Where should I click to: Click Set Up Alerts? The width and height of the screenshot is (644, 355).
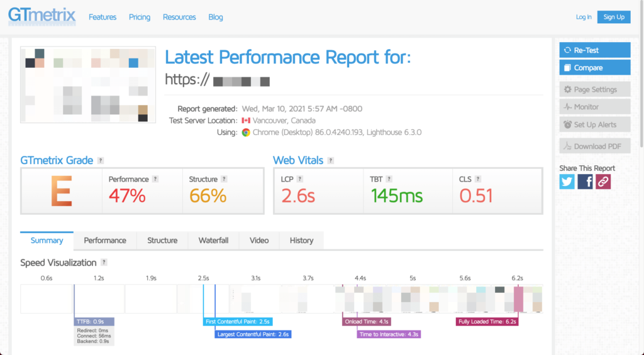pyautogui.click(x=595, y=124)
